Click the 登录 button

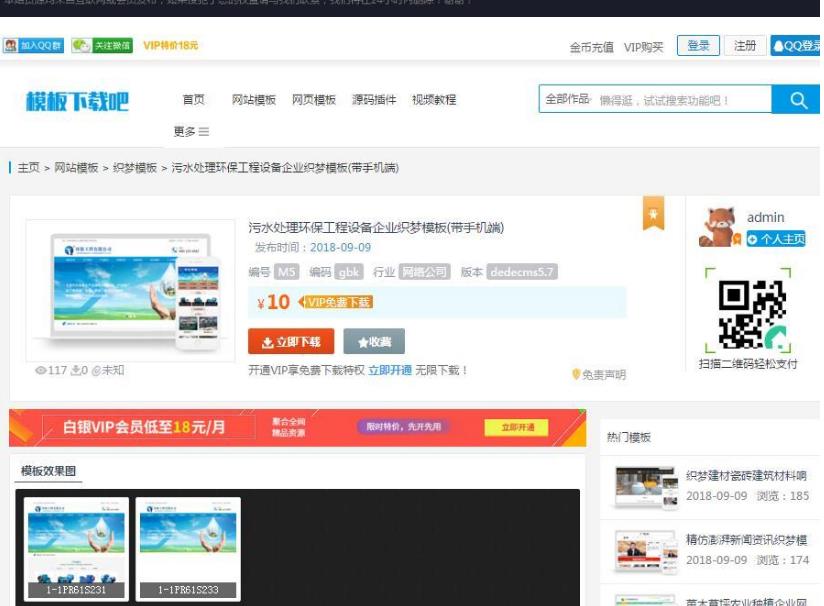(x=698, y=46)
